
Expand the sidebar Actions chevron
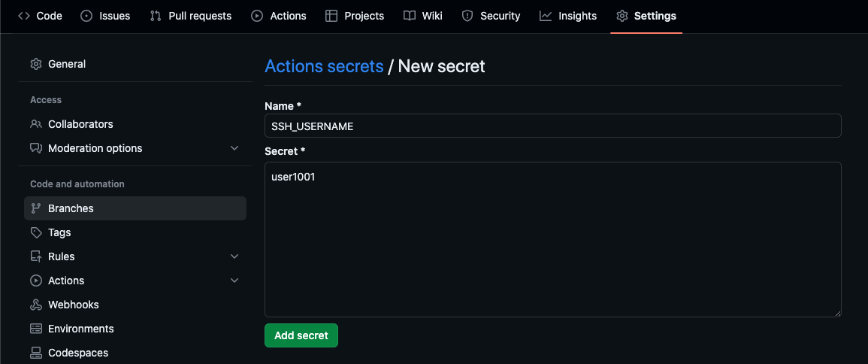point(234,281)
